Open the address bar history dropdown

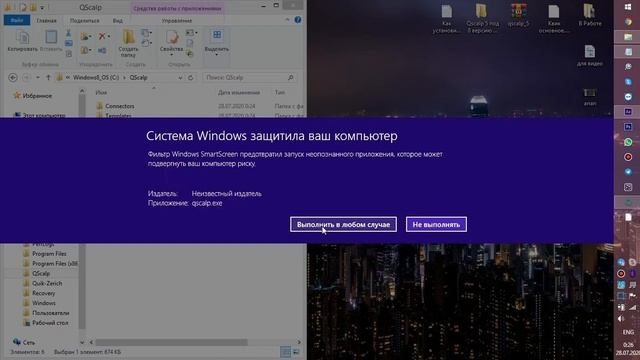(x=180, y=78)
